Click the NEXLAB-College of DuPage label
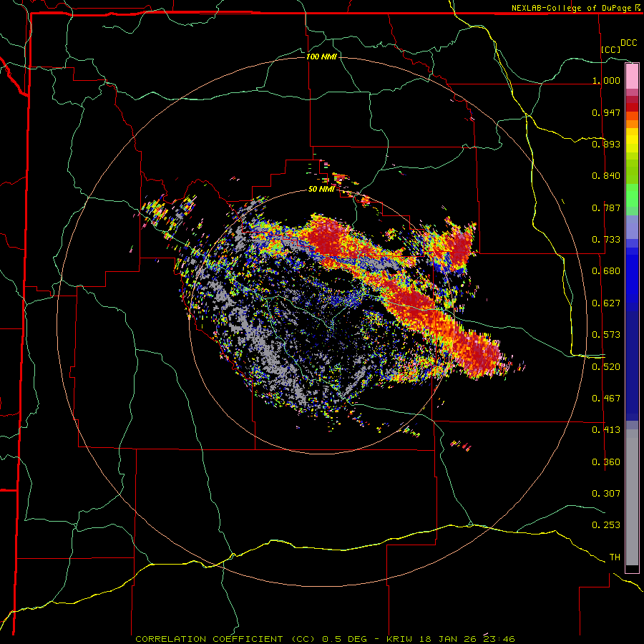644x644 pixels. coord(571,8)
